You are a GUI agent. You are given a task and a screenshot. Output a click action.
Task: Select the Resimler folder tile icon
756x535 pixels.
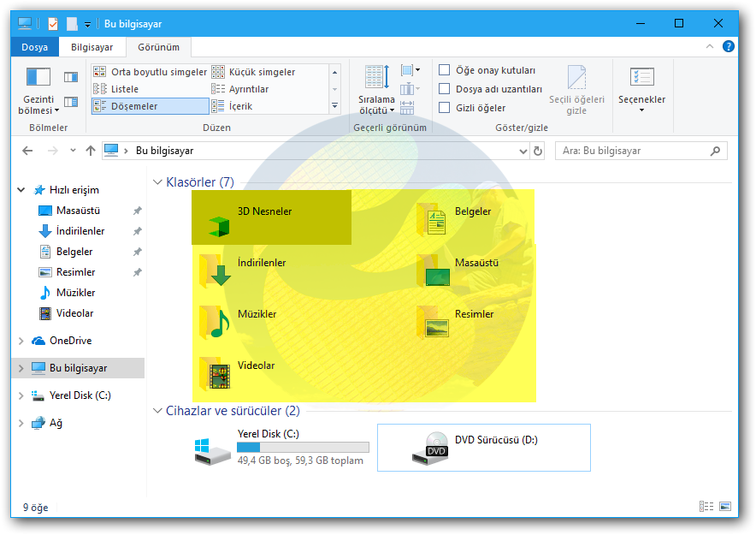point(433,322)
